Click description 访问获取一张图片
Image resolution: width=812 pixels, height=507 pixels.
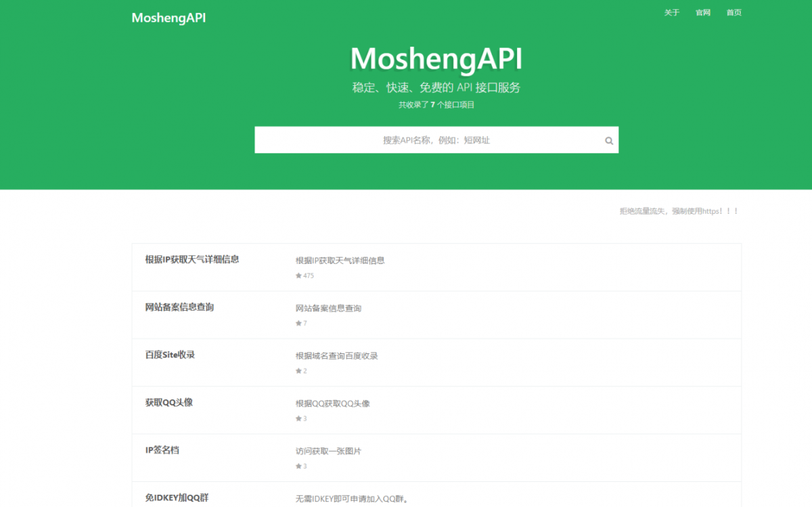coord(328,451)
